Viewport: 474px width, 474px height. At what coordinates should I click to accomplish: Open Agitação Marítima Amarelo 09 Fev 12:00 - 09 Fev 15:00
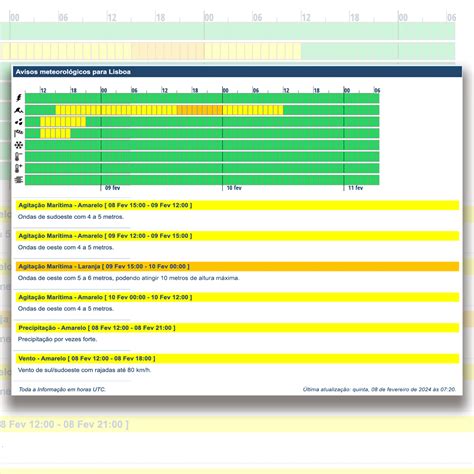(237, 236)
